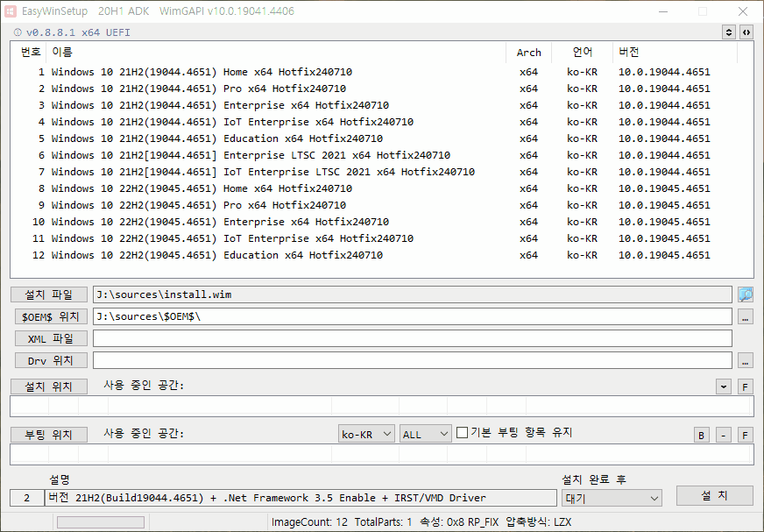
Task: Click the F button in the 부팅 위치 row
Action: [745, 435]
